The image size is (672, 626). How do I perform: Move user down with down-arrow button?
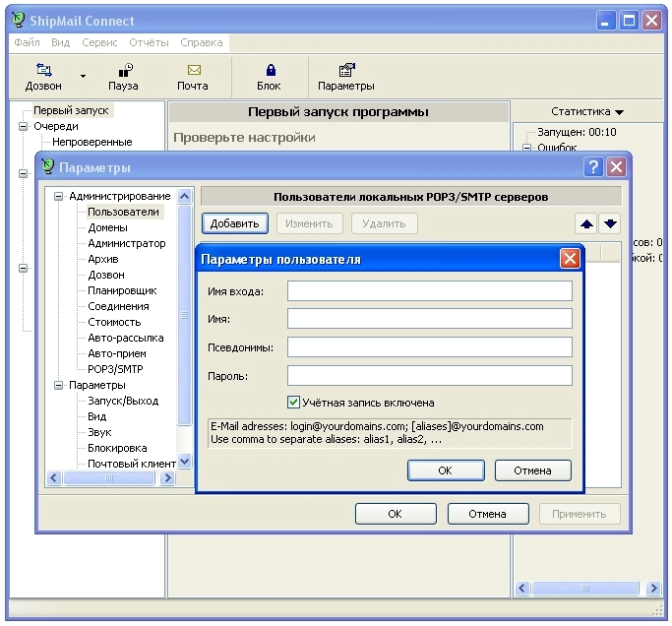(610, 223)
